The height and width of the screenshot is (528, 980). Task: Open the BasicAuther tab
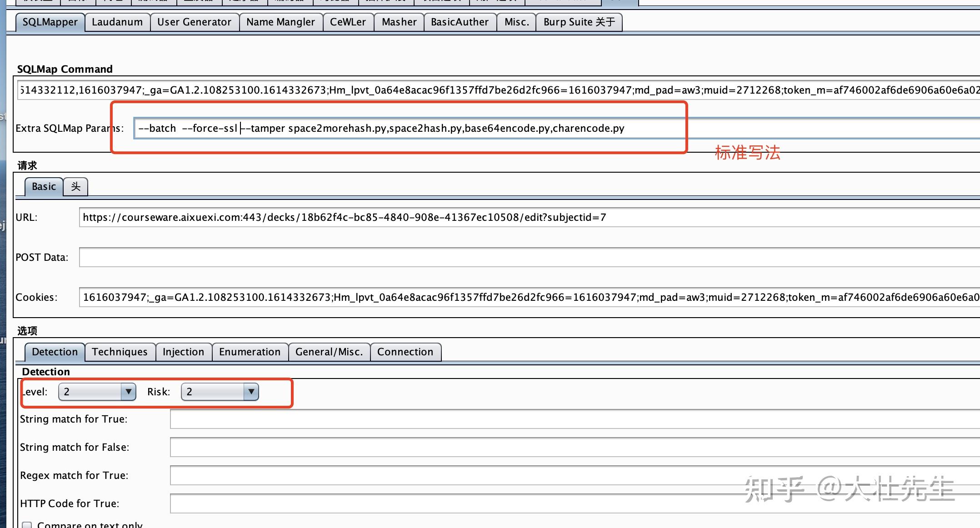(x=460, y=21)
